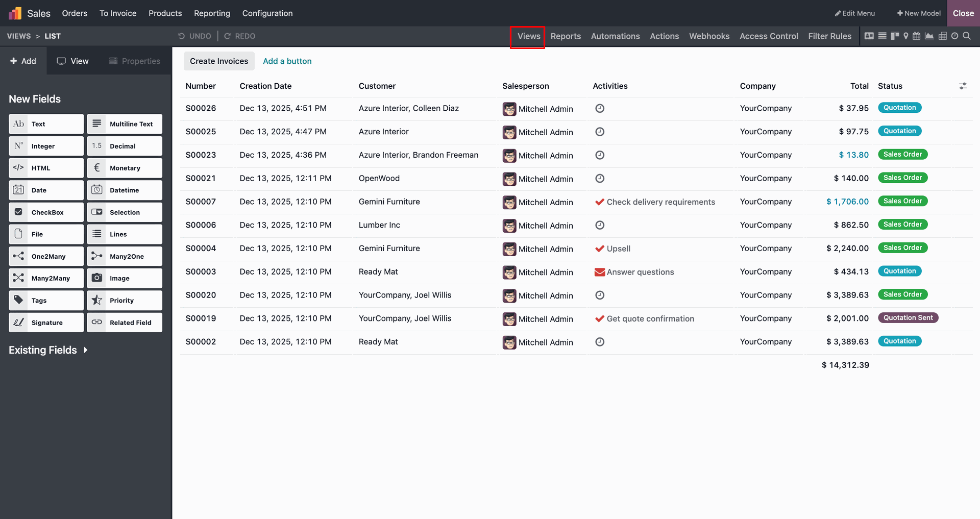Click the Create Invoices button
The width and height of the screenshot is (980, 519).
click(219, 61)
